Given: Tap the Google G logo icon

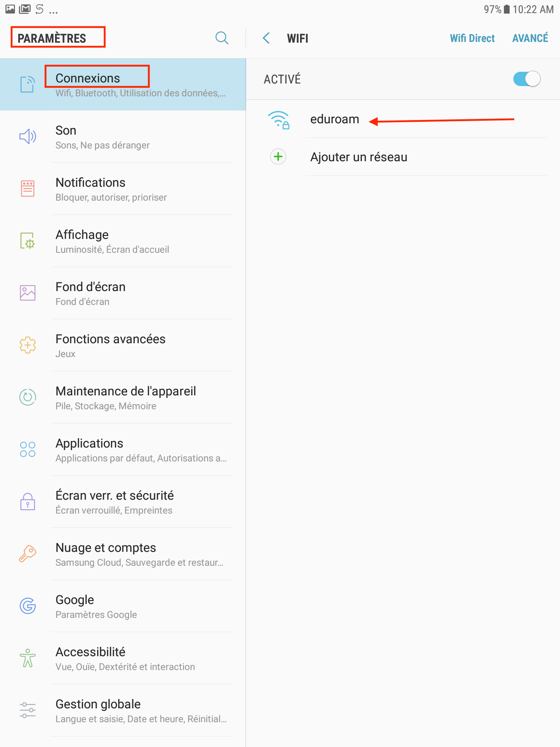Looking at the screenshot, I should coord(28,606).
